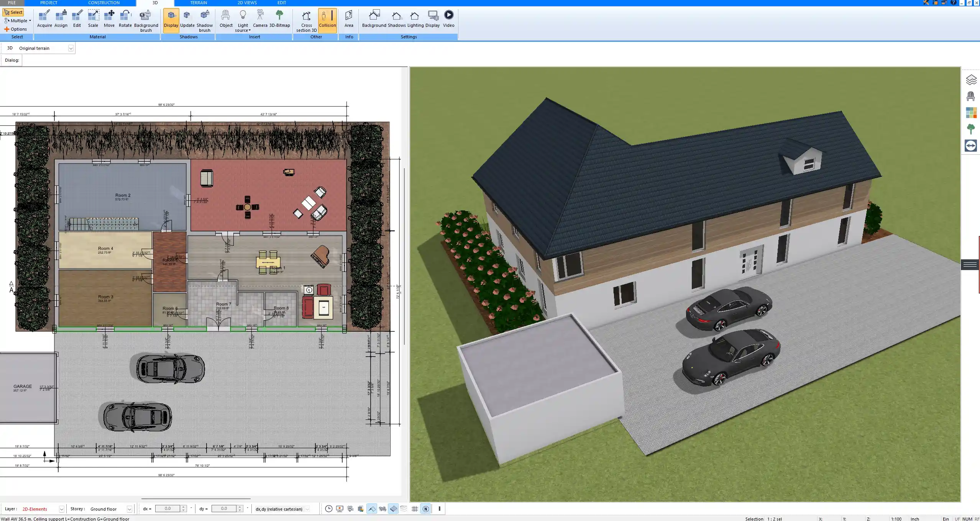Open the materials color tiles in sidebar
Image resolution: width=980 pixels, height=521 pixels.
971,113
